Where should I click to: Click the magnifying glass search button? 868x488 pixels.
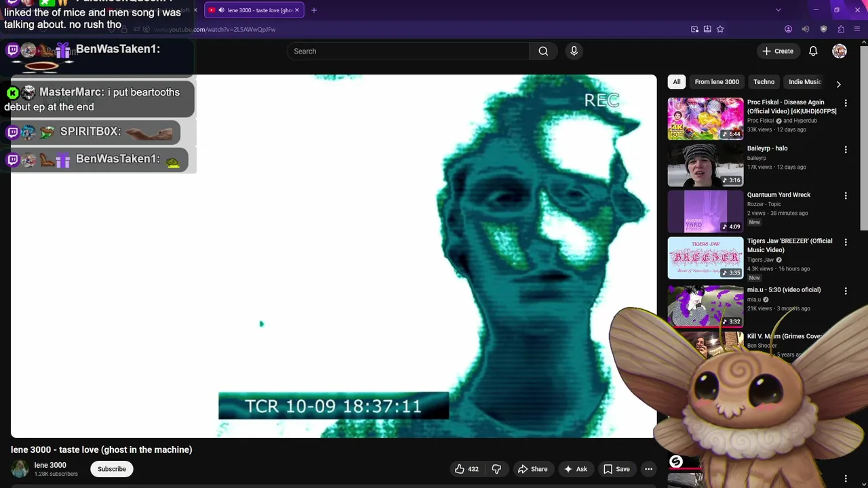coord(543,51)
